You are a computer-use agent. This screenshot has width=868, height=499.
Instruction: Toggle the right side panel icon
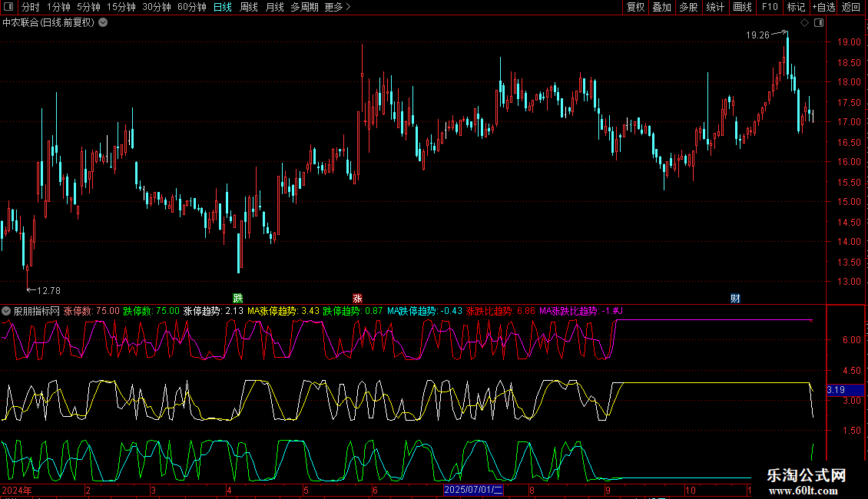click(x=818, y=22)
